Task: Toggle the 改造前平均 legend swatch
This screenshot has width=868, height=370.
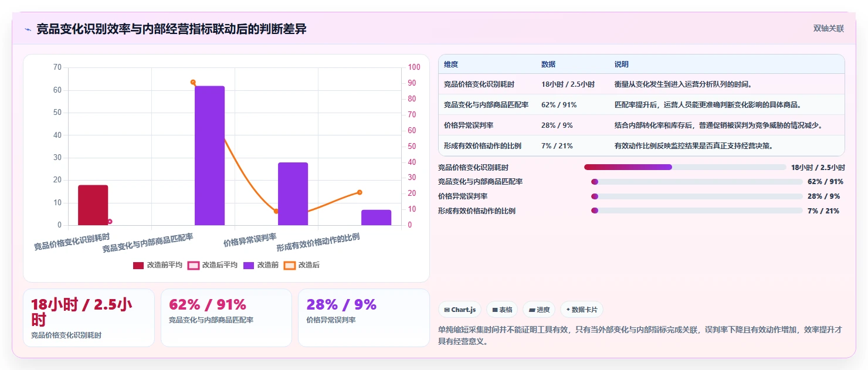Action: (138, 265)
